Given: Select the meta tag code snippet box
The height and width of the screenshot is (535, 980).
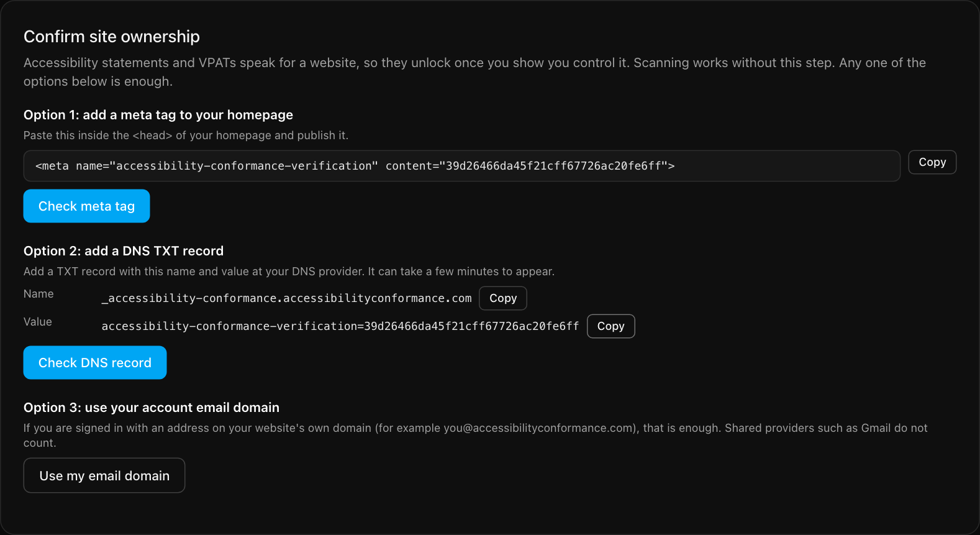Looking at the screenshot, I should pos(462,166).
